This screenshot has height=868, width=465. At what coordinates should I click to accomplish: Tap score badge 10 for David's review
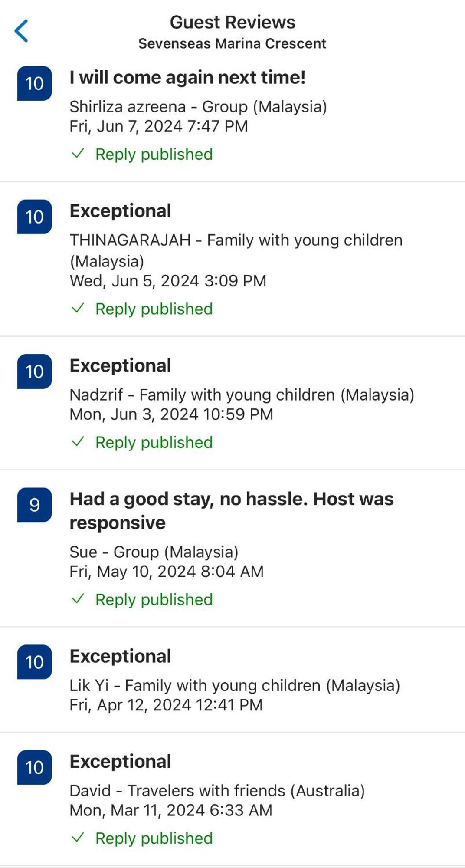35,767
